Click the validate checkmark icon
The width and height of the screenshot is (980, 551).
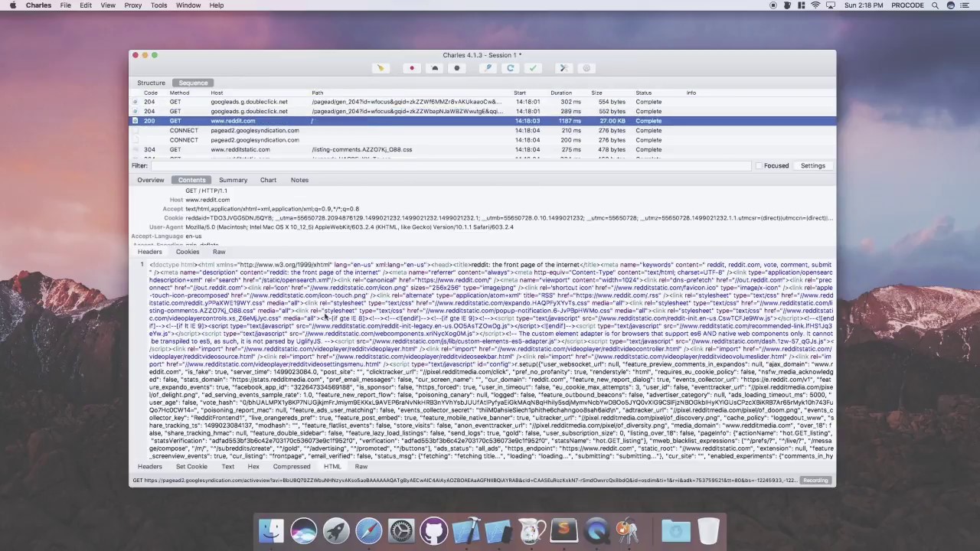point(533,68)
